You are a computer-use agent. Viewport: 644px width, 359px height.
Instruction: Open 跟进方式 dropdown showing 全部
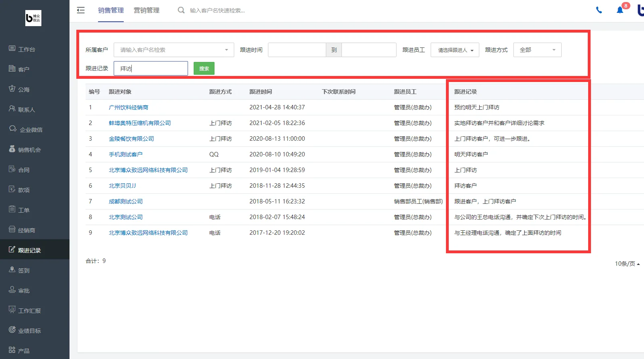pos(538,50)
